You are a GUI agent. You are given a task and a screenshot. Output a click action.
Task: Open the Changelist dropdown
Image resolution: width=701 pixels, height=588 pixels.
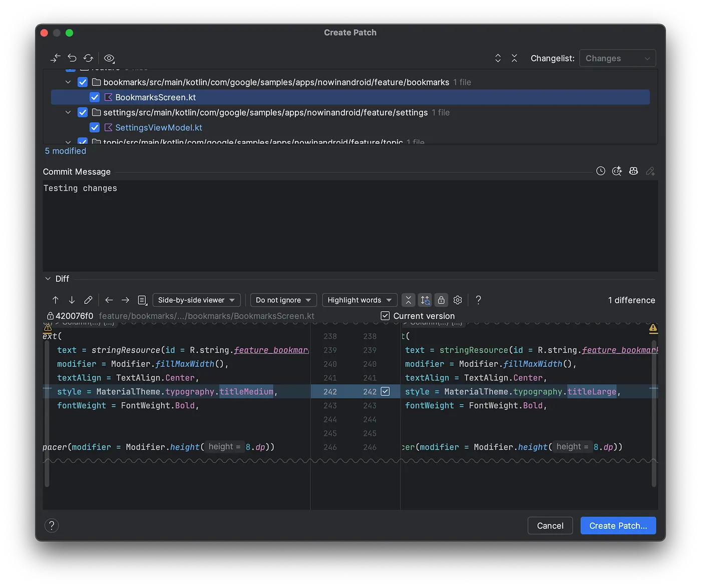point(617,59)
